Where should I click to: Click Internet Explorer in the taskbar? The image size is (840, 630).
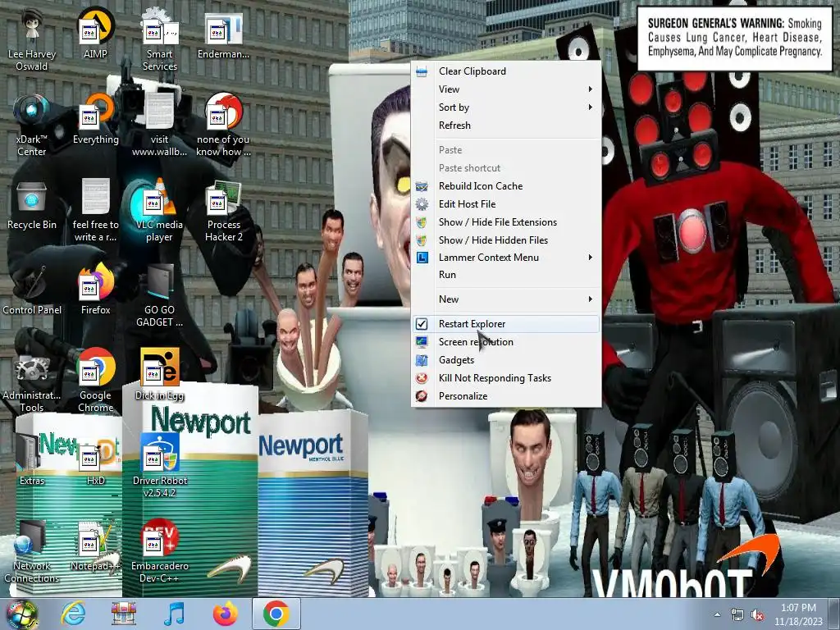[73, 614]
